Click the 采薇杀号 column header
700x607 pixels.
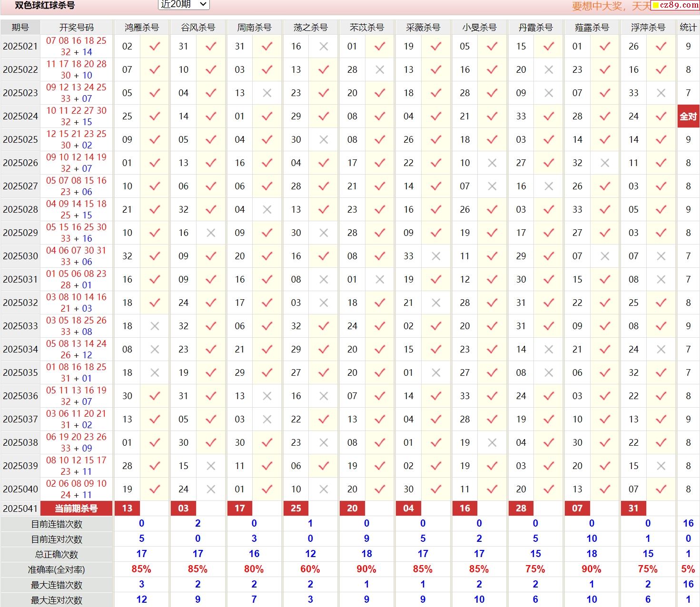click(423, 27)
